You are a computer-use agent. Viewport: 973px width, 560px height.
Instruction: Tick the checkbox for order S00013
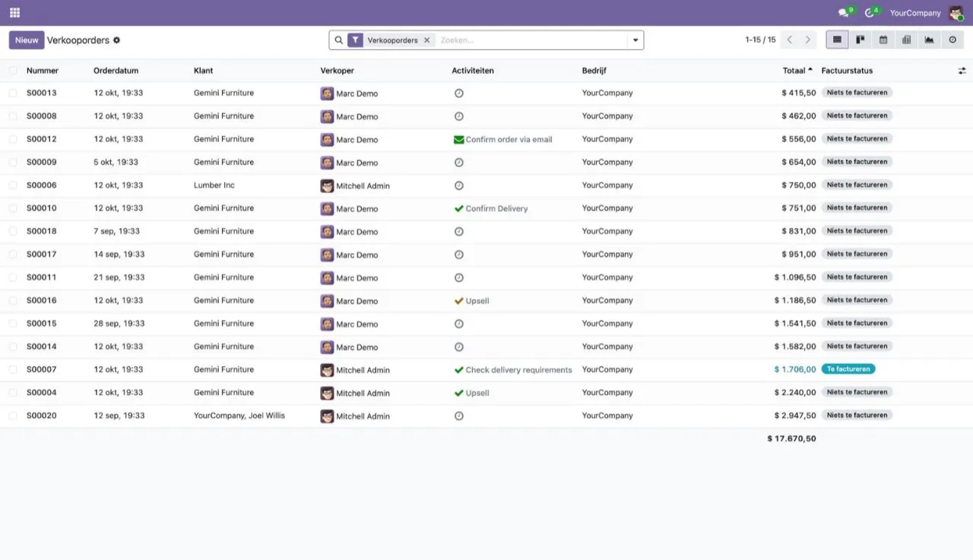coord(13,93)
